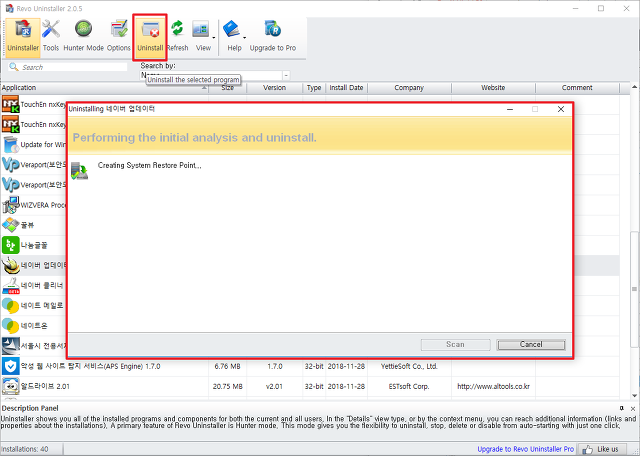
Task: Open the Tools section
Action: click(x=51, y=36)
